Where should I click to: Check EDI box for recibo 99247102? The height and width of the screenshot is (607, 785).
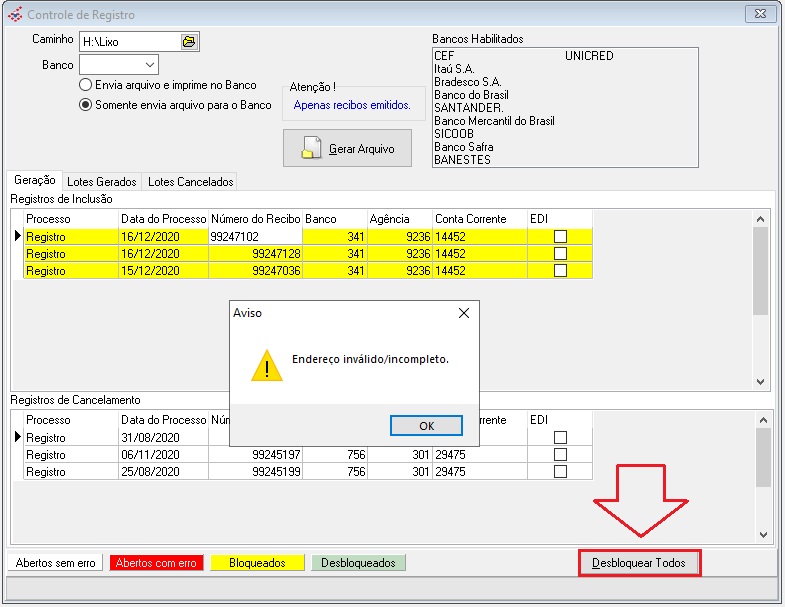click(x=560, y=236)
